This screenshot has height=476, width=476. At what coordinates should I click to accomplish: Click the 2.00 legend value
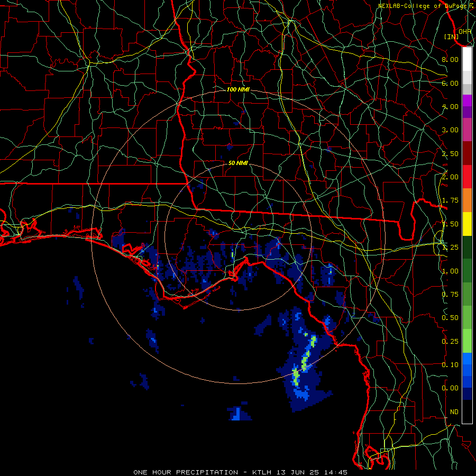coord(450,177)
